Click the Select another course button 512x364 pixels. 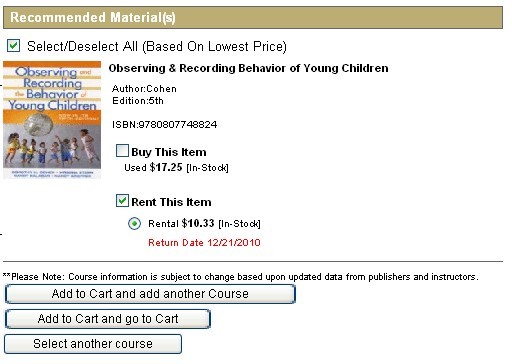(x=93, y=344)
